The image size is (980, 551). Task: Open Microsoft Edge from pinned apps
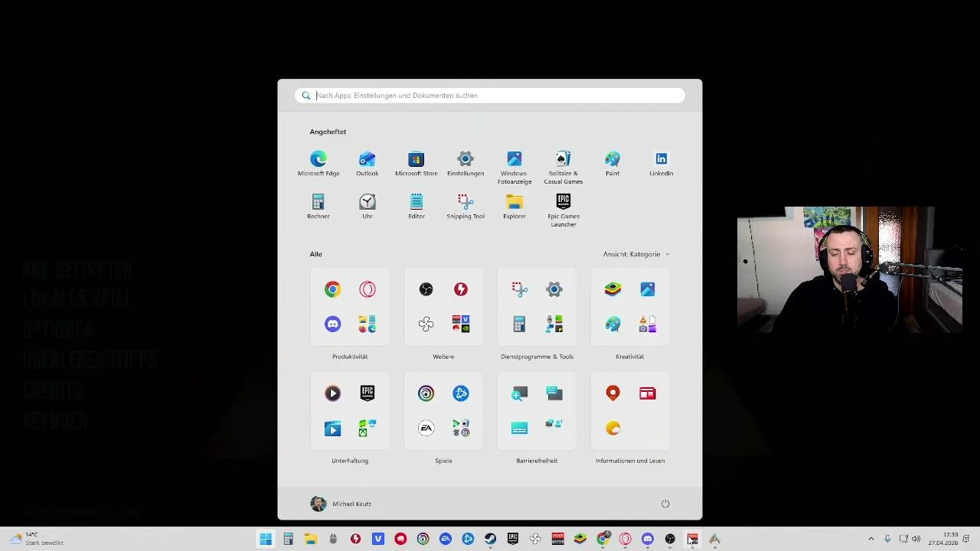[x=318, y=164]
